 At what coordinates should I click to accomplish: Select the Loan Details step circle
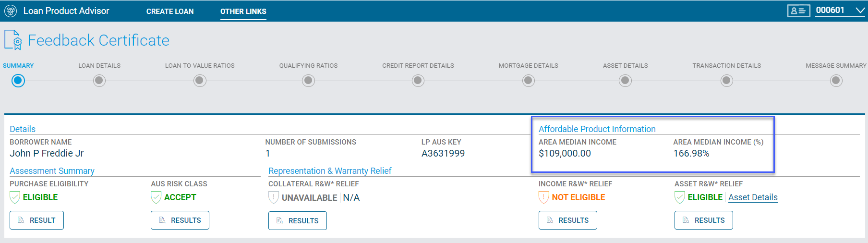(x=99, y=81)
